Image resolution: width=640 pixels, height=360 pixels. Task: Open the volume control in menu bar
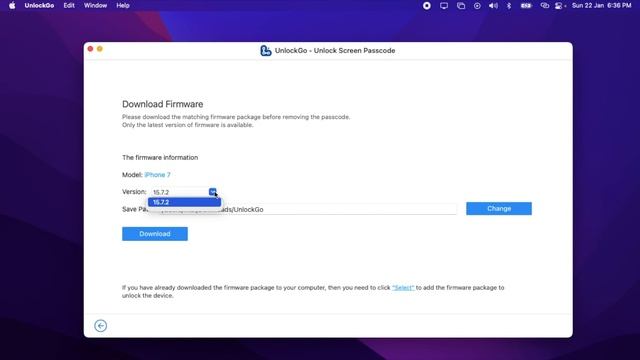[x=493, y=5]
